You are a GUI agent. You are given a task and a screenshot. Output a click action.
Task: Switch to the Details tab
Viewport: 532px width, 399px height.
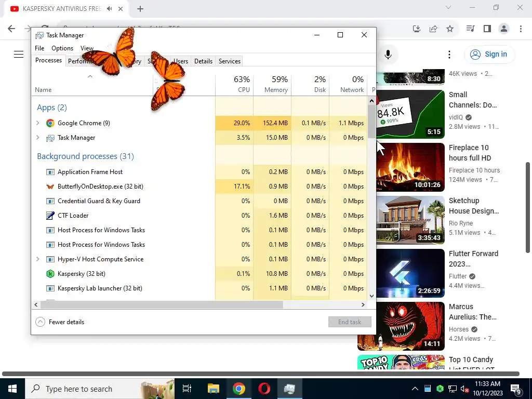tap(203, 61)
